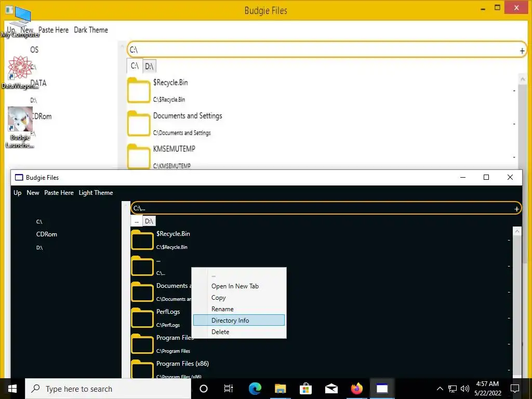Switch to C:\ tab in light window
Screen dimensions: 532x399
coord(135,66)
